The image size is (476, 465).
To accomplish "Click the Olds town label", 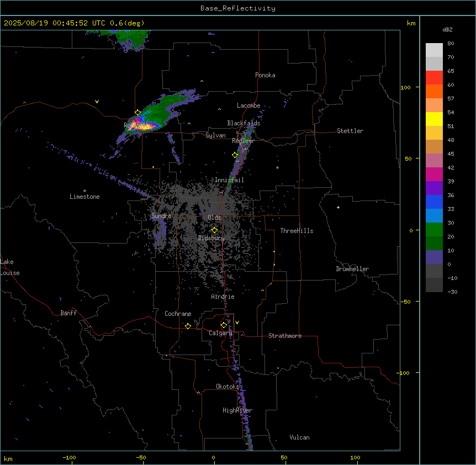I will coord(214,218).
